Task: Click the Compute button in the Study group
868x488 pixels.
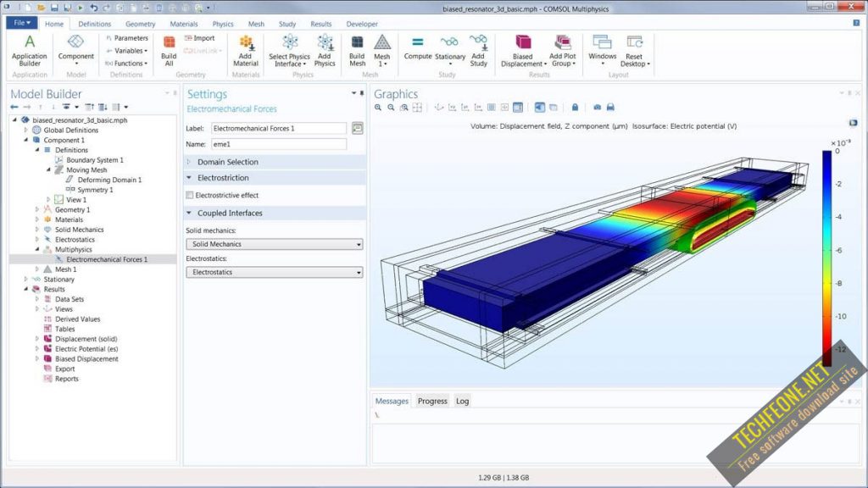Action: click(x=417, y=47)
